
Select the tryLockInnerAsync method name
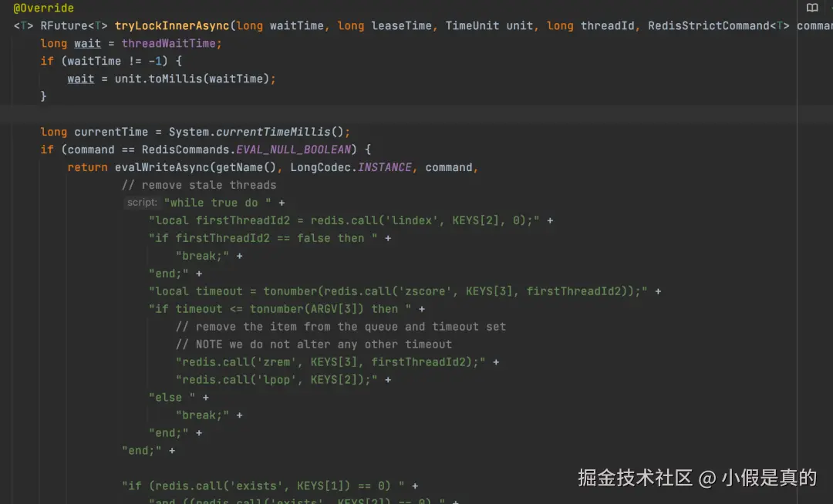(172, 25)
